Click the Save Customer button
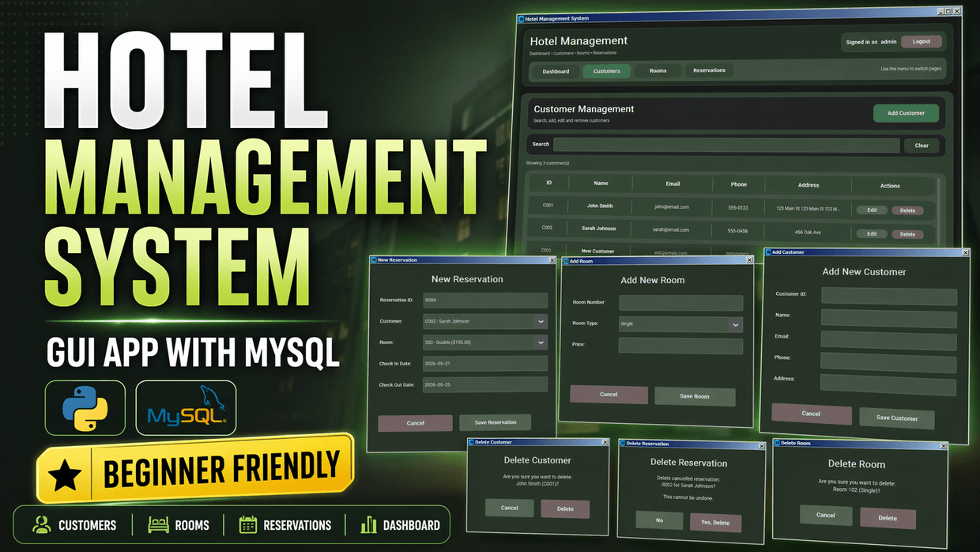This screenshot has width=980, height=552. click(x=897, y=418)
